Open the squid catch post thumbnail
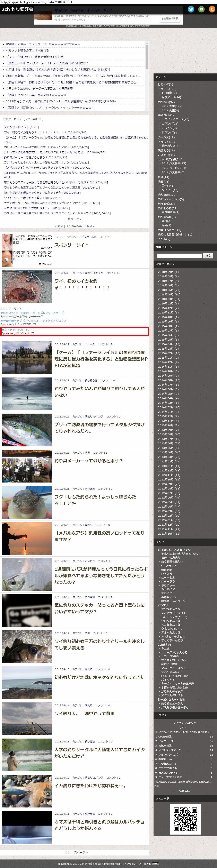This screenshot has width=217, height=868. coord(27,286)
